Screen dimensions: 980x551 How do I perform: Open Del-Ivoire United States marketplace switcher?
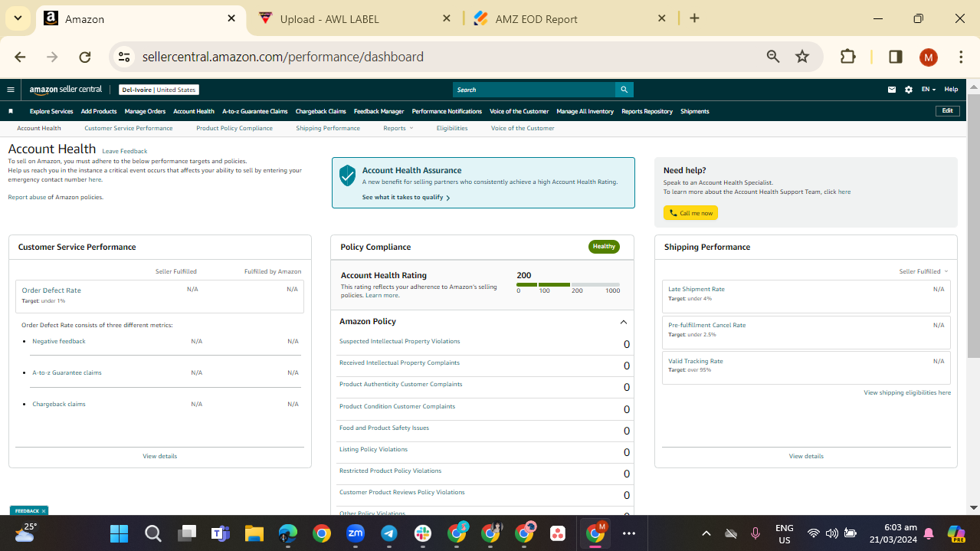(159, 90)
